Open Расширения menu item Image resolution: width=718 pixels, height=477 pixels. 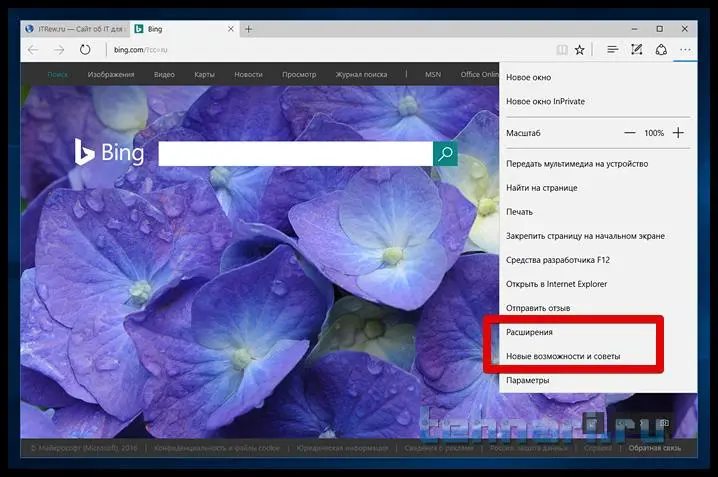tap(529, 332)
